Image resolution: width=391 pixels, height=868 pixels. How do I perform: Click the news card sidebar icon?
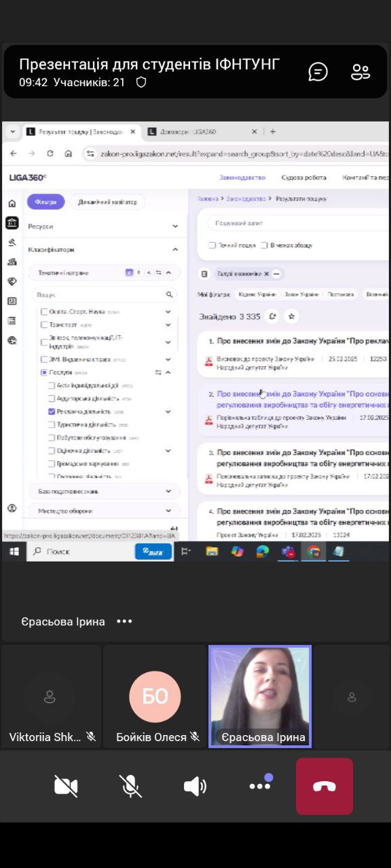tap(12, 301)
